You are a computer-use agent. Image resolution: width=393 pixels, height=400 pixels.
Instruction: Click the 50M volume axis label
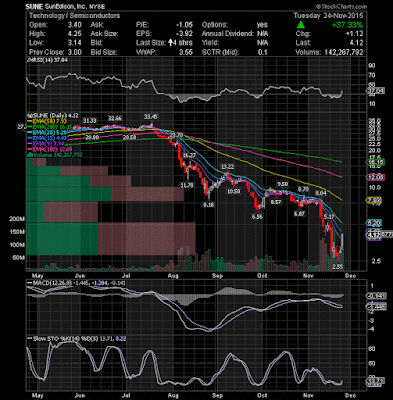pos(18,257)
